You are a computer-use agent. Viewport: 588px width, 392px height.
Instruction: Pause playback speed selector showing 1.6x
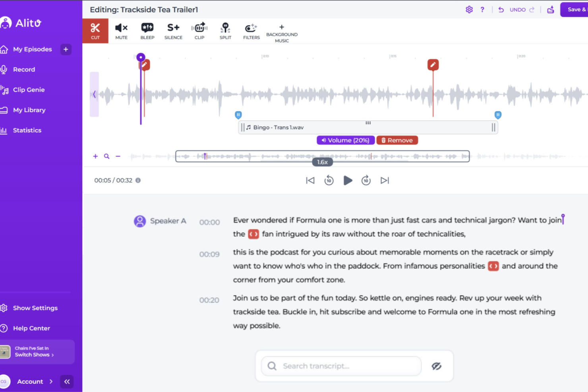coord(322,162)
